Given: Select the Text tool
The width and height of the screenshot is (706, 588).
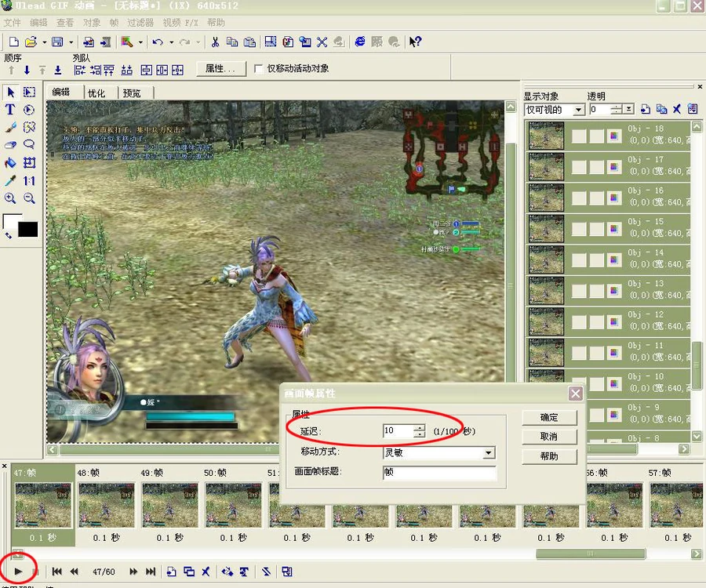Looking at the screenshot, I should [10, 109].
